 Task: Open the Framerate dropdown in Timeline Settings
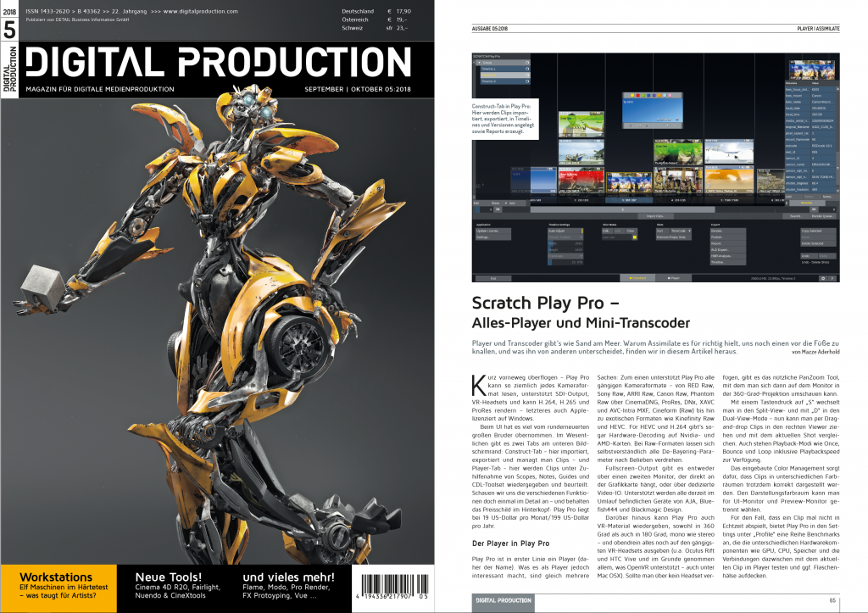click(x=565, y=256)
